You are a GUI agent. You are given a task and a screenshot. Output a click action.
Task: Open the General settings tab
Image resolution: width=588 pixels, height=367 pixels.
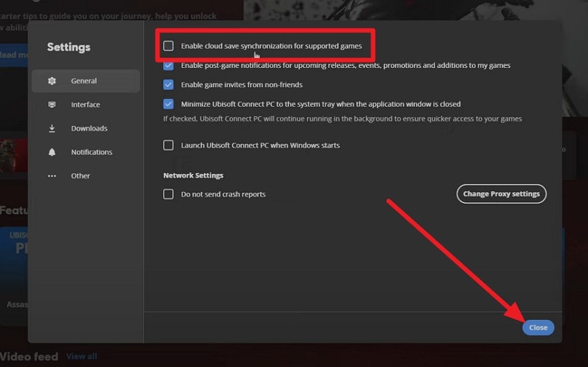point(86,81)
